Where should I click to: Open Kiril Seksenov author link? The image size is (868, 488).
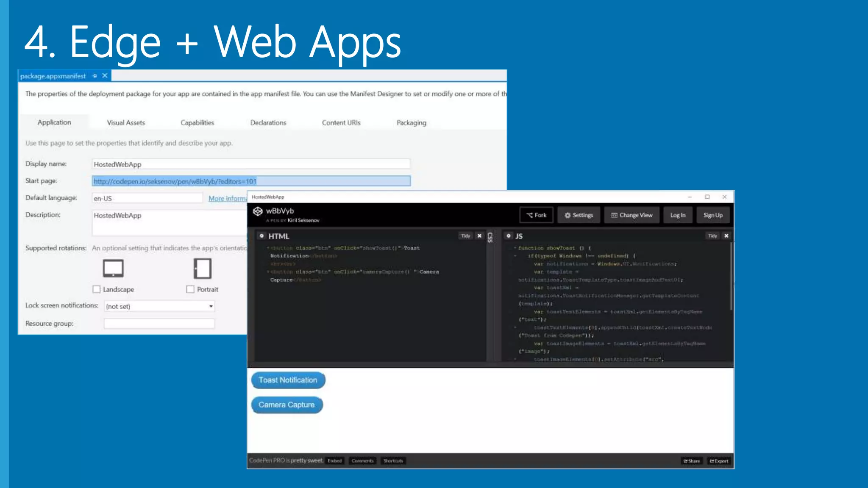click(303, 220)
